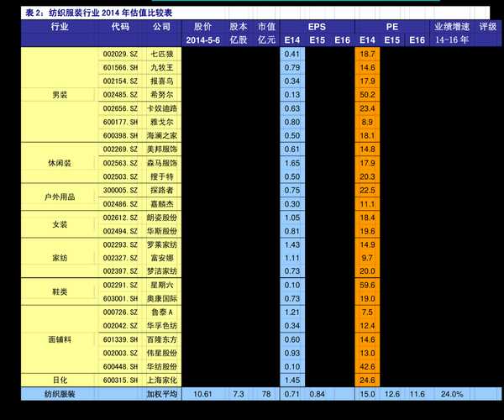Select stock code 002485.SZ
This screenshot has width=504, height=420.
click(120, 95)
